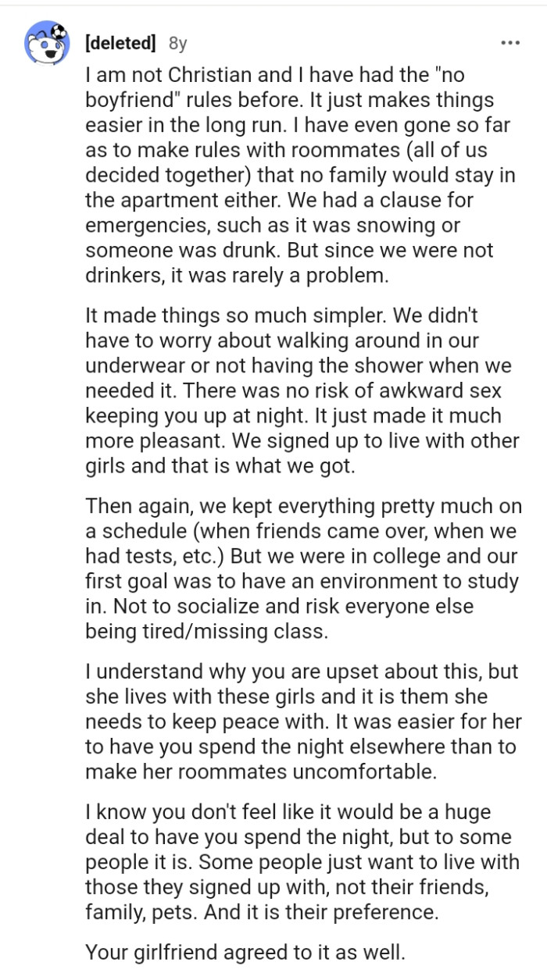Click the word 'schedule' in the third paragraph
The height and width of the screenshot is (980, 547).
[x=147, y=530]
